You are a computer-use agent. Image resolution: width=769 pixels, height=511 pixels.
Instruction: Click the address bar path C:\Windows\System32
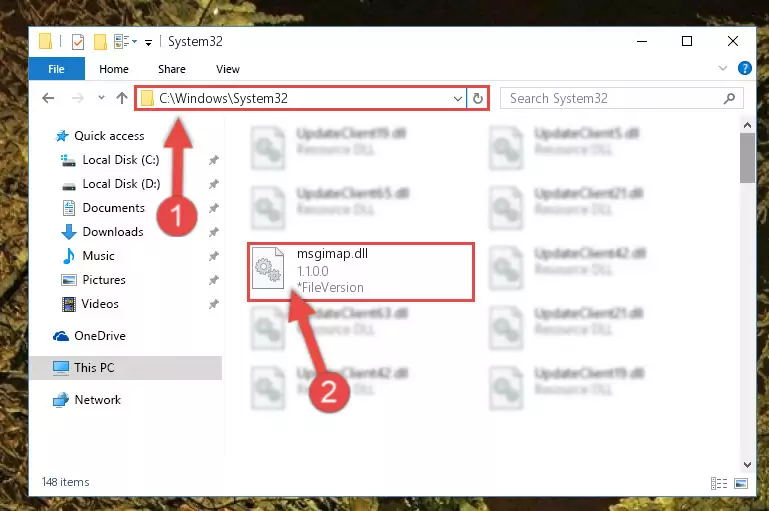223,99
